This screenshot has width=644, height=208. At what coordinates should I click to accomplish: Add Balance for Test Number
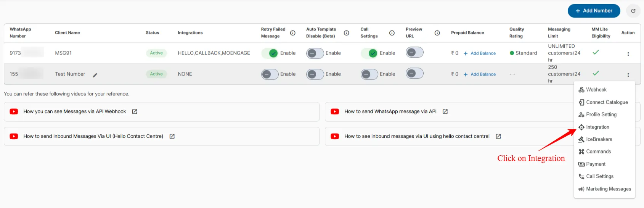[480, 74]
